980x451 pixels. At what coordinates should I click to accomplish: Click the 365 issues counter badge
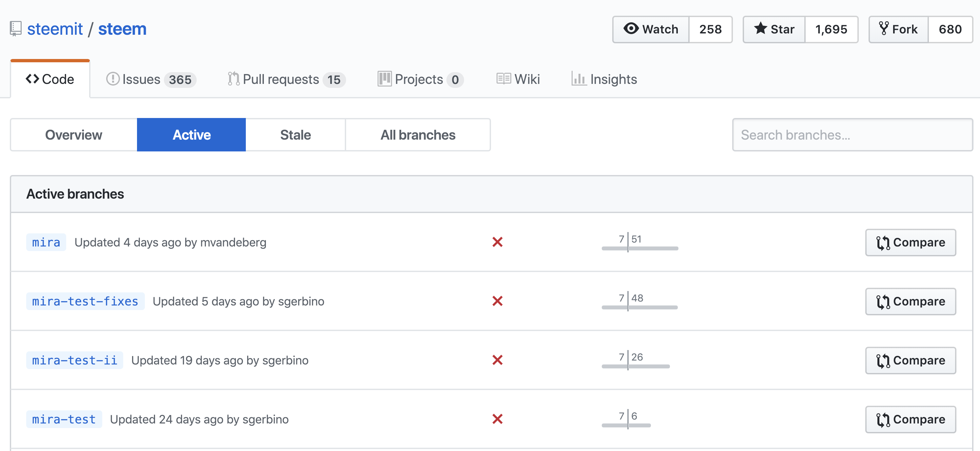pyautogui.click(x=180, y=80)
